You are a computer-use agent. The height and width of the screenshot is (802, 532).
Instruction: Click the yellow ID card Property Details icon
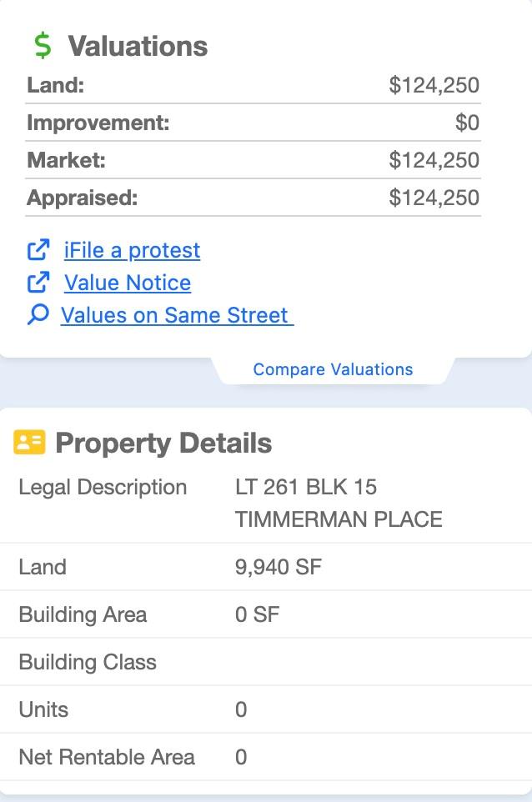coord(29,443)
